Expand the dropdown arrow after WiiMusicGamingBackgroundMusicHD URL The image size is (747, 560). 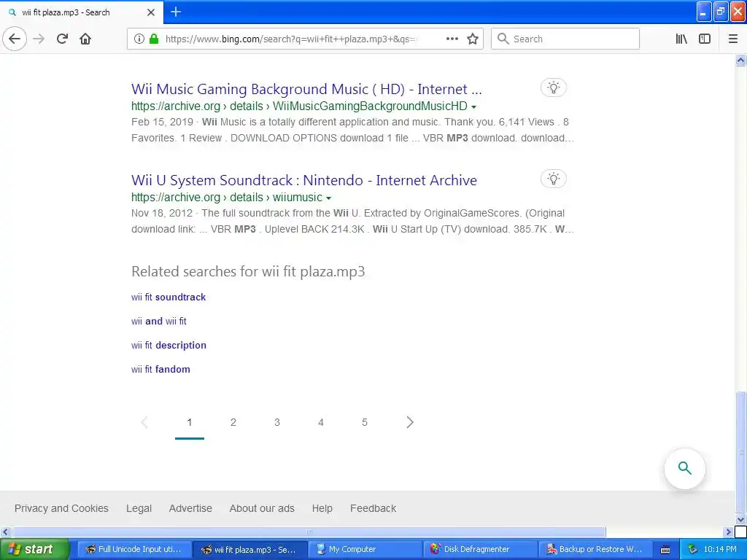[473, 106]
